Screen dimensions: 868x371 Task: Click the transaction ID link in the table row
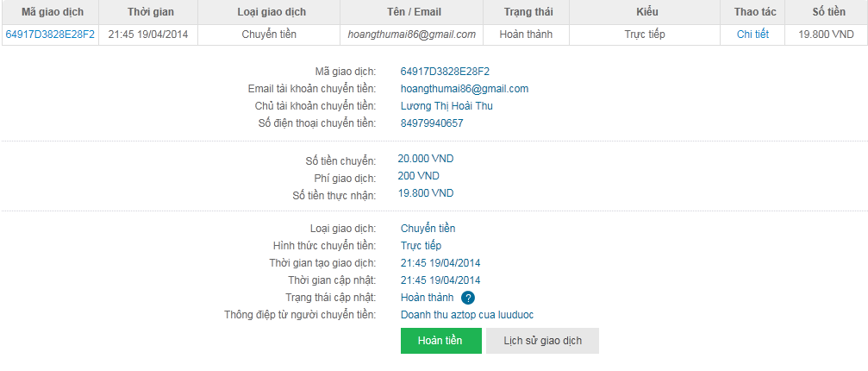coord(50,35)
